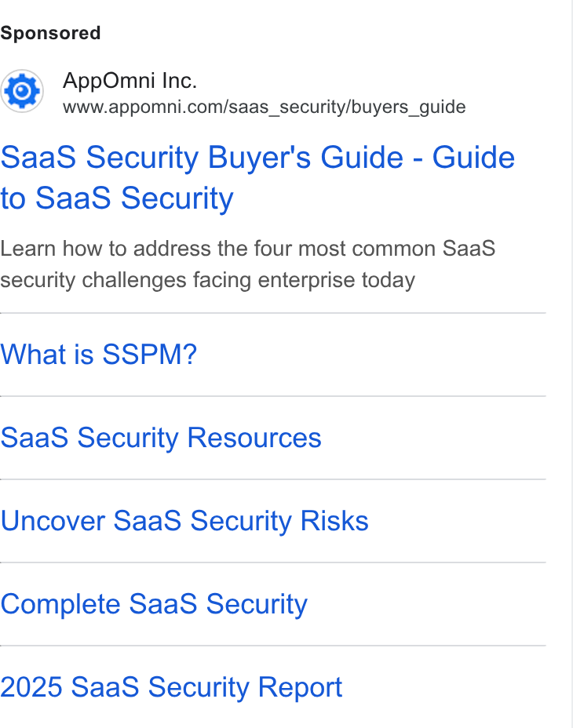Open the SaaS Security Buyer's Guide headline
Viewport: 573px width, 728px height.
257,177
